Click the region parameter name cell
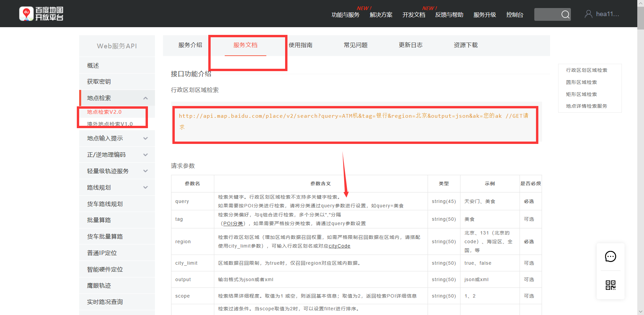This screenshot has height=315, width=644. click(193, 242)
